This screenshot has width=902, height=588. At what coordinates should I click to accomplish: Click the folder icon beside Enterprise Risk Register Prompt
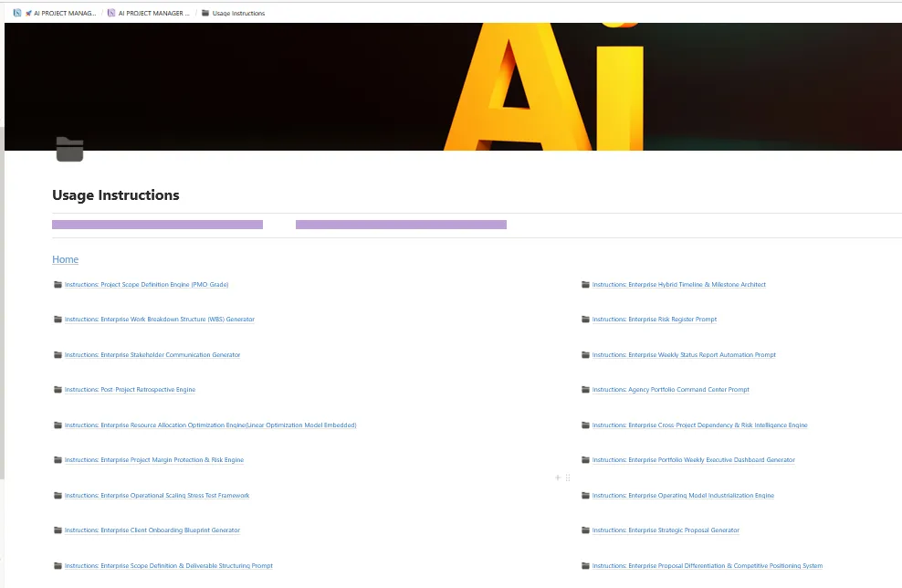click(585, 319)
